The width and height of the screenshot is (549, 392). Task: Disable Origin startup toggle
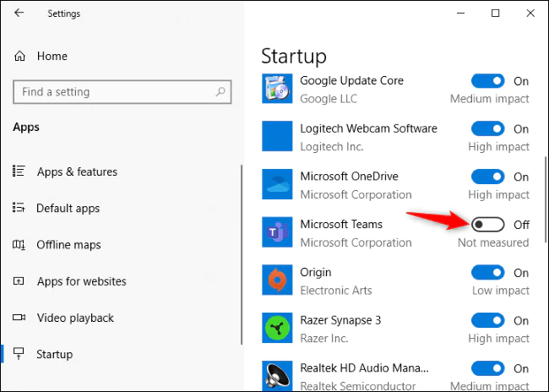click(488, 273)
